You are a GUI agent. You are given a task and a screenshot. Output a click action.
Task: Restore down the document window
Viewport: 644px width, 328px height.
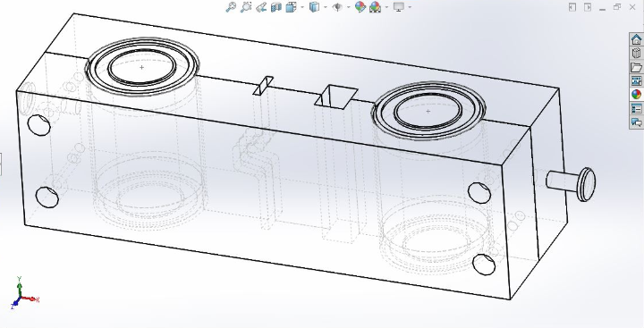[617, 7]
